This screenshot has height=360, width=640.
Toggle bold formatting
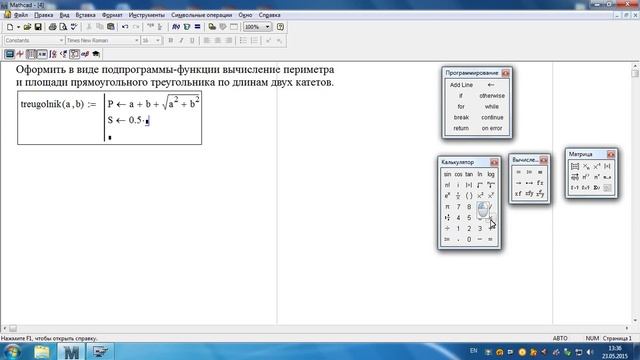pyautogui.click(x=171, y=40)
